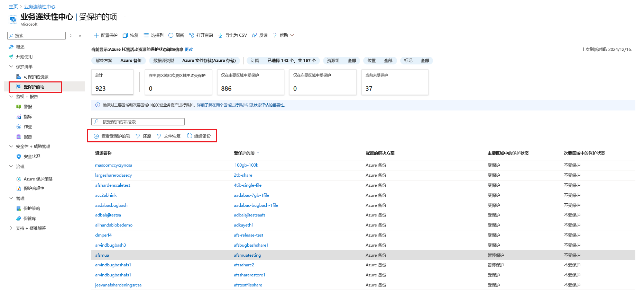This screenshot has height=292, width=644.
Task: Click the 报告 report icon
Action: point(19,137)
